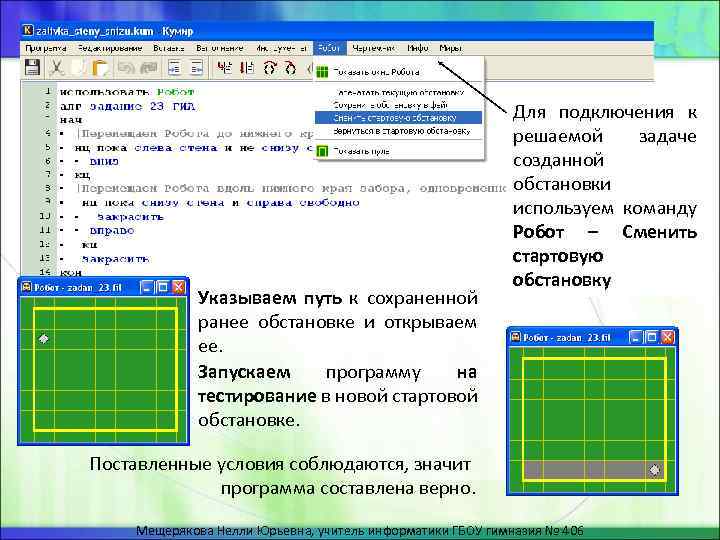Screen dimensions: 720x540
Task: Click the 'вниз' command on line 6
Action: point(104,161)
